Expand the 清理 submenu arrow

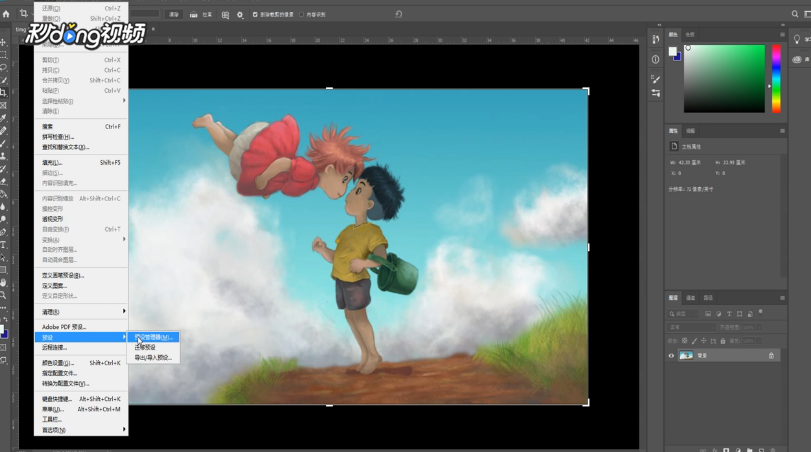coord(124,311)
